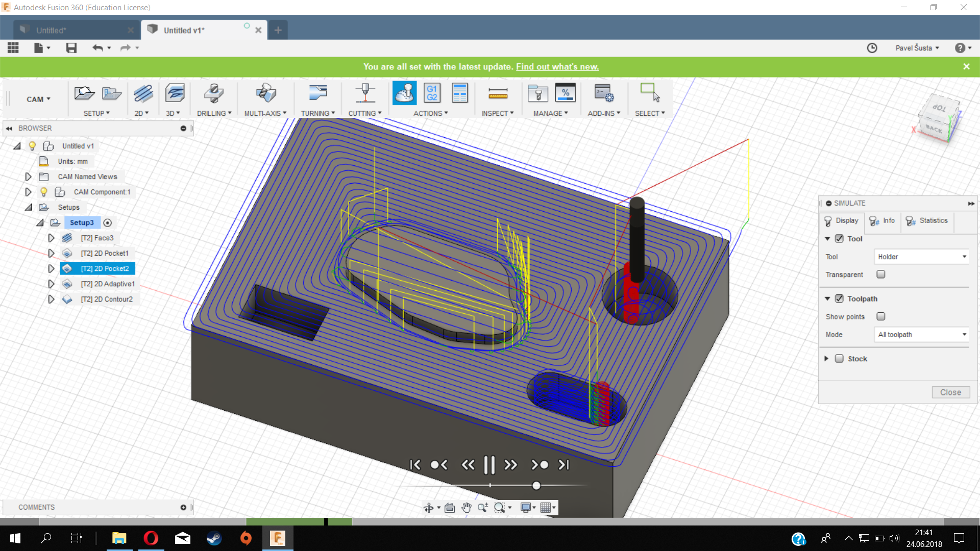
Task: Pause the simulation playback
Action: [489, 465]
